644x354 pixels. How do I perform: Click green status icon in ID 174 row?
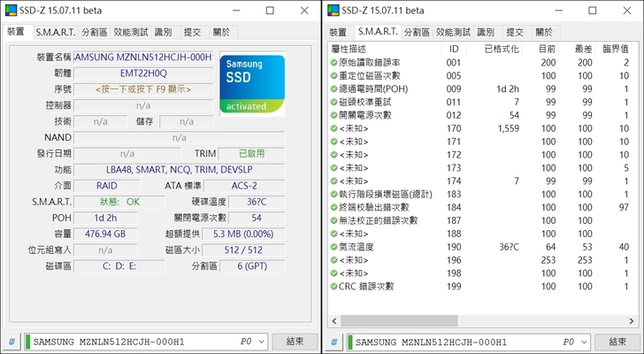tap(333, 181)
